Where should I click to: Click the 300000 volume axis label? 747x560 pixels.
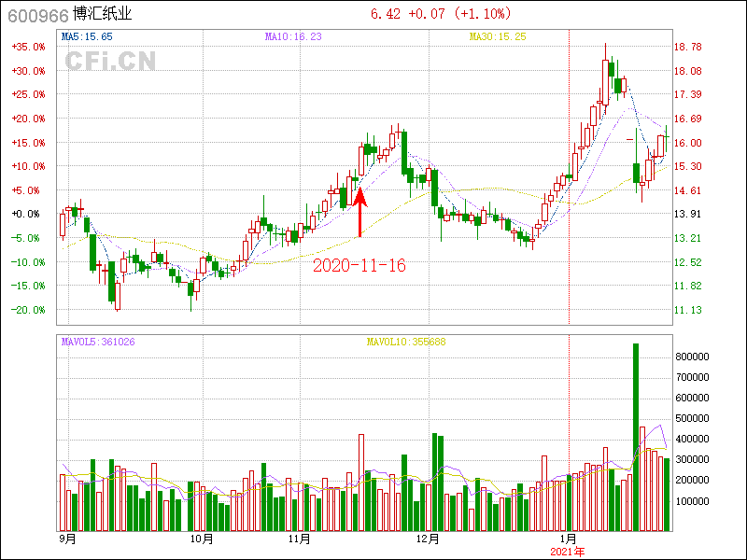692,460
